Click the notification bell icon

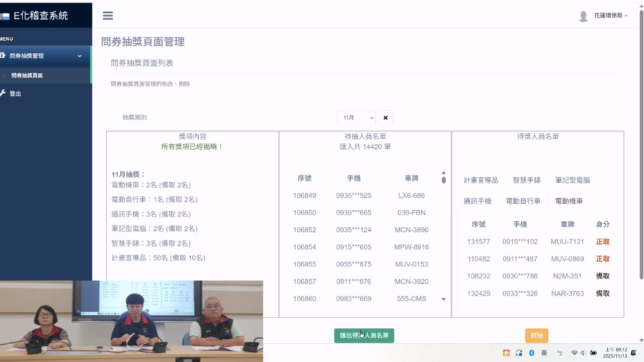[x=633, y=353]
